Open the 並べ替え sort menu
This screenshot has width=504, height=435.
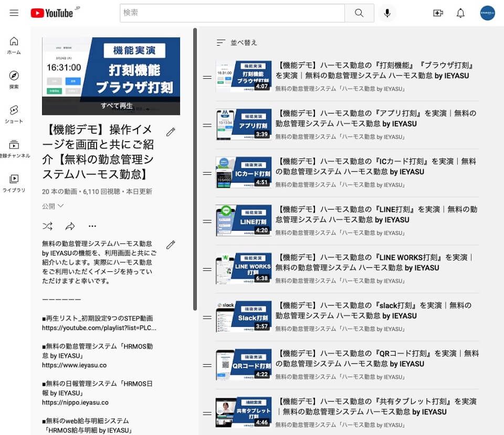point(237,43)
